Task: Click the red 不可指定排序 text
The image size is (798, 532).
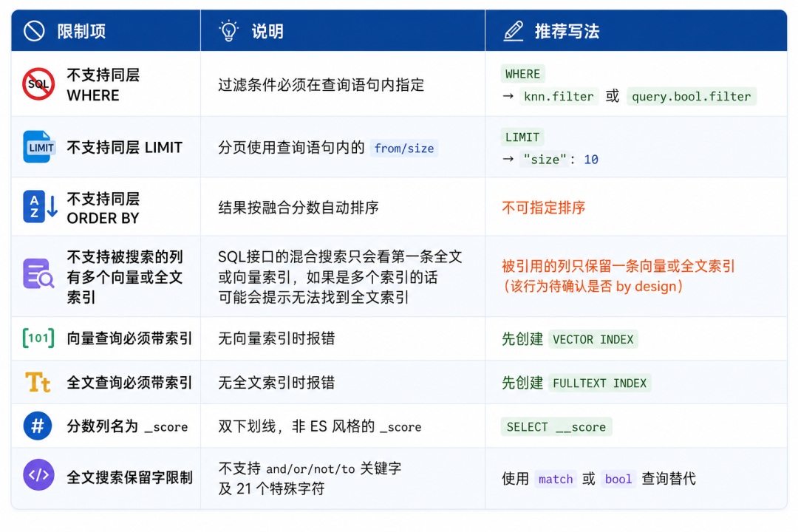Action: [544, 208]
